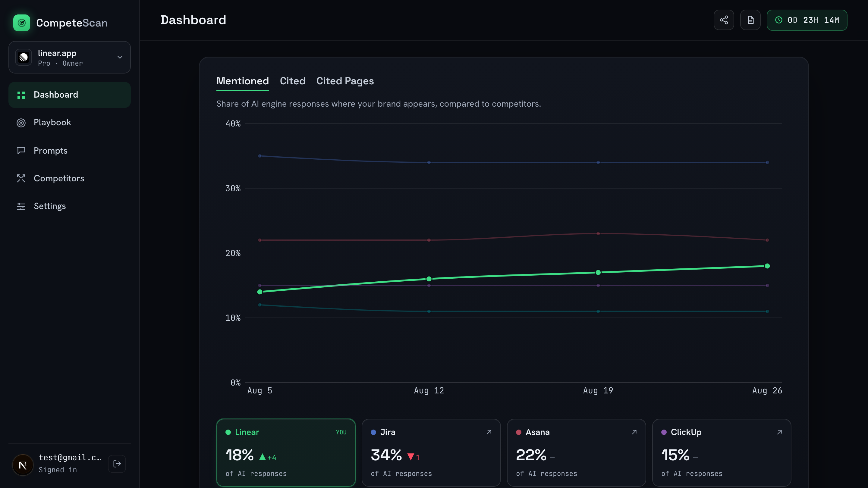
Task: Click the Pro · Owner plan label
Action: 60,63
